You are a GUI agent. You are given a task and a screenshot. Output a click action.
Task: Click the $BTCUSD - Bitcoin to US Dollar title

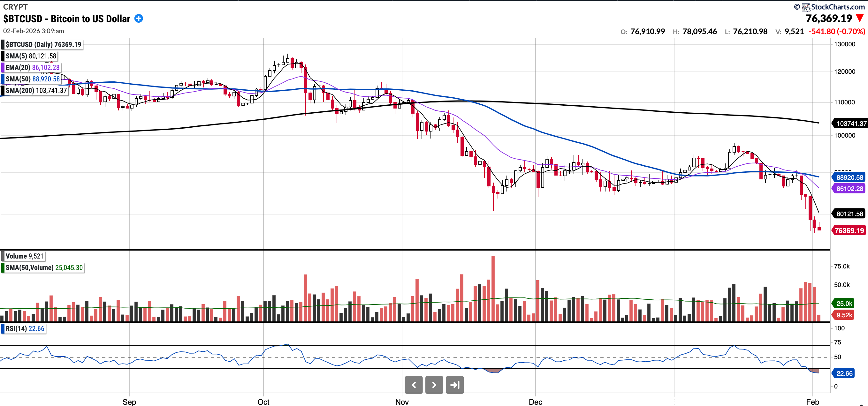click(67, 19)
